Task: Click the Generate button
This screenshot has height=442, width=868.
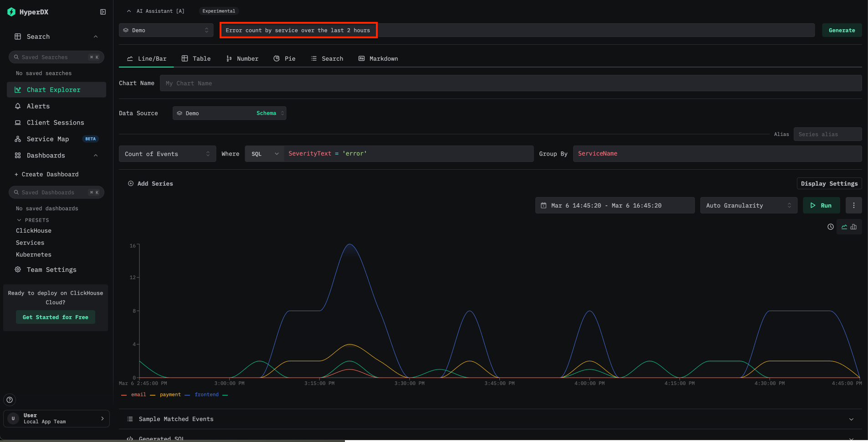Action: click(x=842, y=31)
